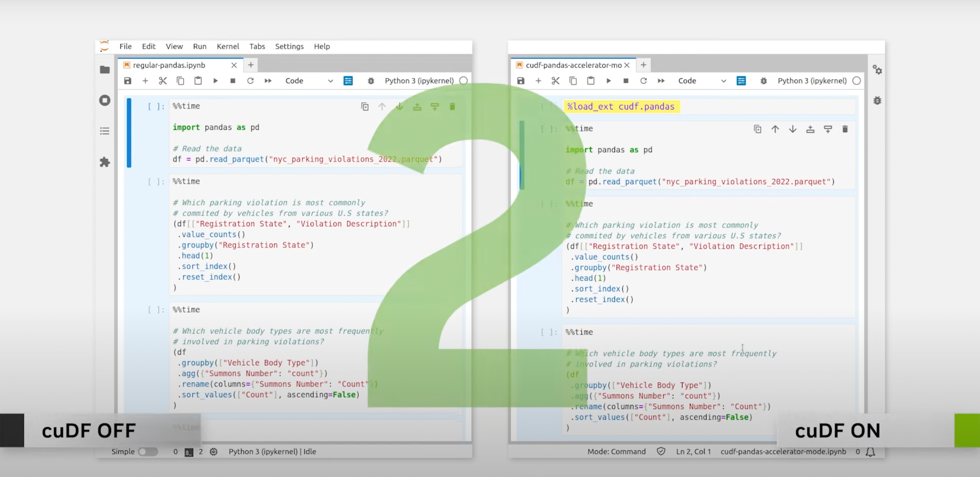Click the save icon in the regular-pandas toolbar
The height and width of the screenshot is (477, 980).
pos(128,81)
